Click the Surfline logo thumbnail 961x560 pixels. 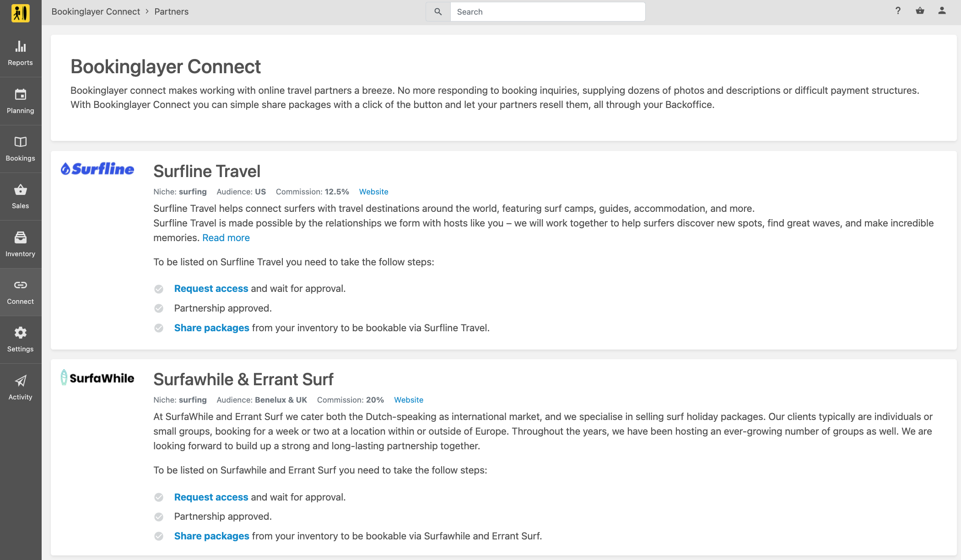[x=97, y=169]
